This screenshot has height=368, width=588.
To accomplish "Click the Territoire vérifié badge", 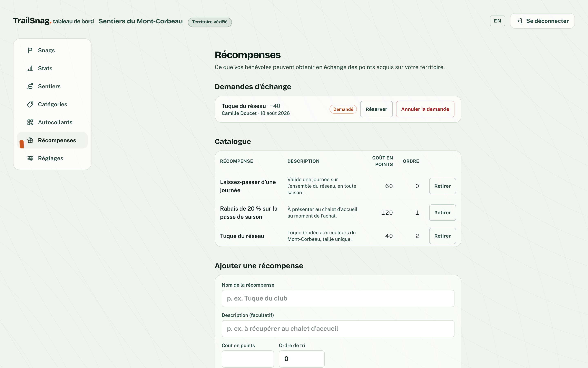I will (209, 22).
